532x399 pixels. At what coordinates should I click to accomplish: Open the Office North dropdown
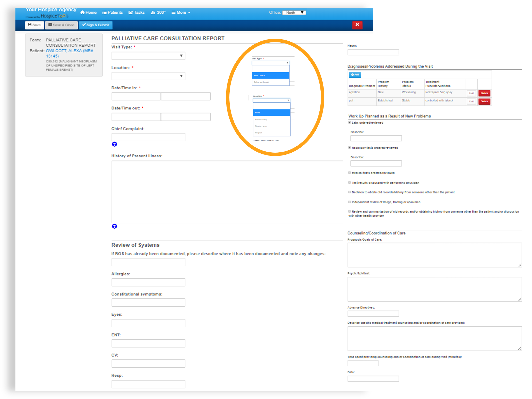tap(294, 13)
